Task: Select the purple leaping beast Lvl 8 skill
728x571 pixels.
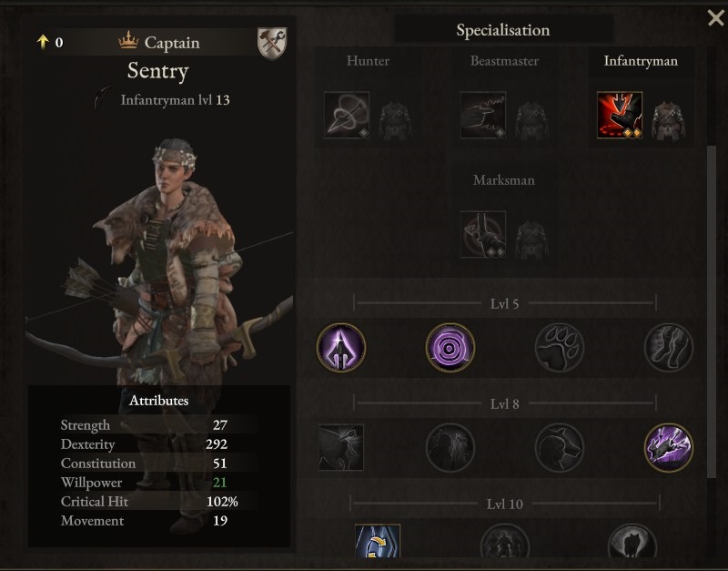Action: pyautogui.click(x=669, y=448)
